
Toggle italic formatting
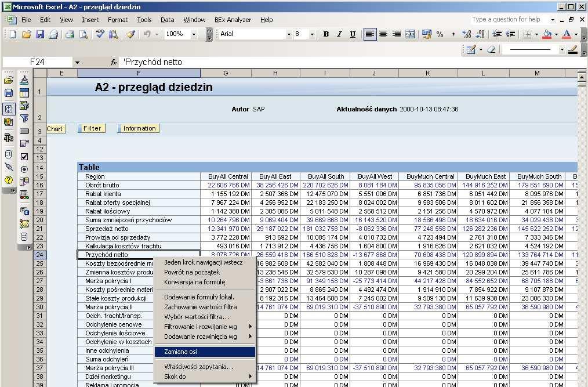point(339,34)
